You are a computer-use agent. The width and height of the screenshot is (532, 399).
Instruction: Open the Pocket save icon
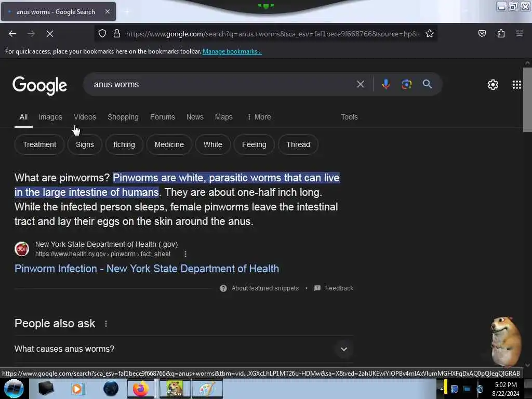coord(482,33)
